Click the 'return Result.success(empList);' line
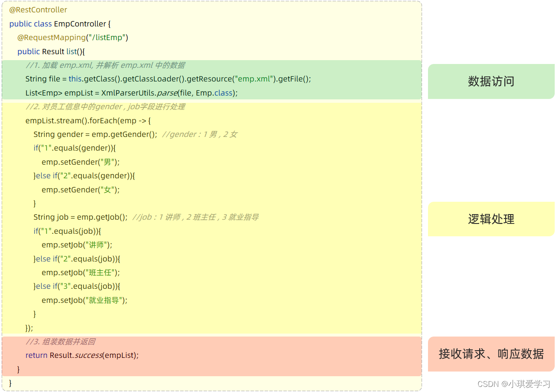 pyautogui.click(x=82, y=355)
